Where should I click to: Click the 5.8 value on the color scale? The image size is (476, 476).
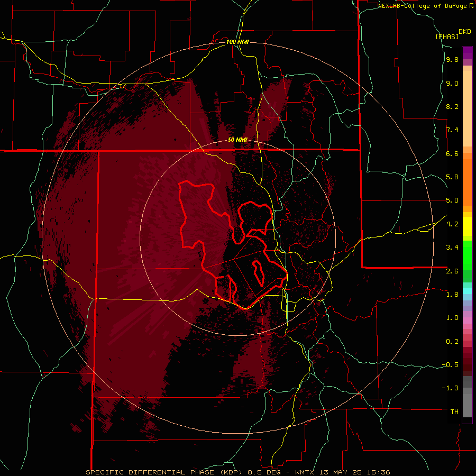tap(452, 177)
